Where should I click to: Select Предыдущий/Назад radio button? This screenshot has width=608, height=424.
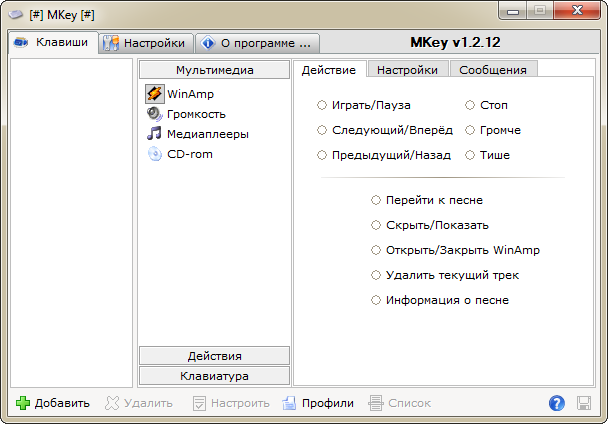322,155
